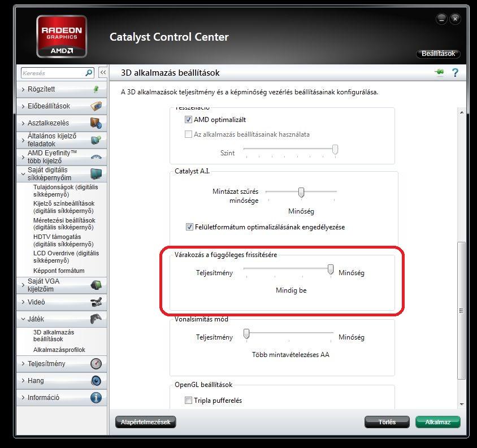Image resolution: width=477 pixels, height=448 pixels.
Task: Click the Saját VGA kijelzőim monitor icon
Action: (x=96, y=285)
